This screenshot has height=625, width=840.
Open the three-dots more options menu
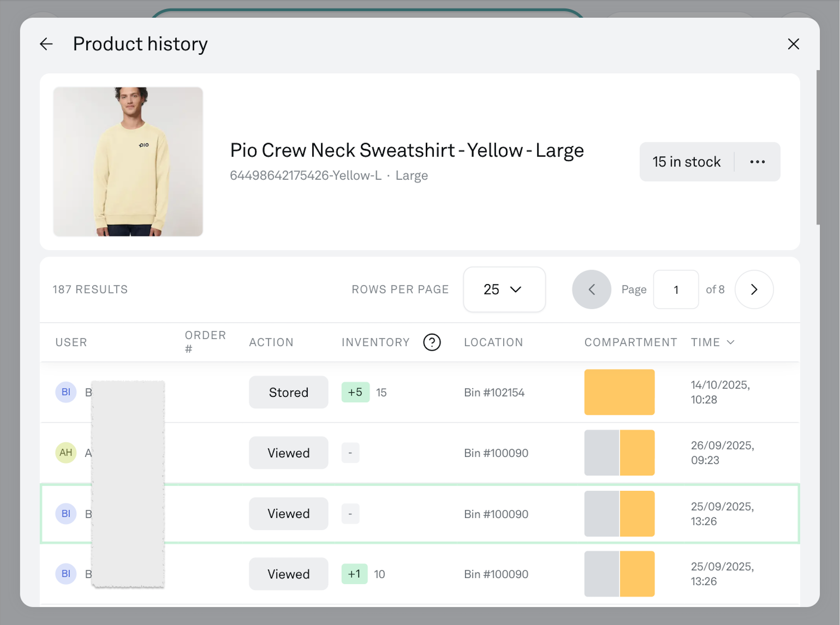coord(757,162)
